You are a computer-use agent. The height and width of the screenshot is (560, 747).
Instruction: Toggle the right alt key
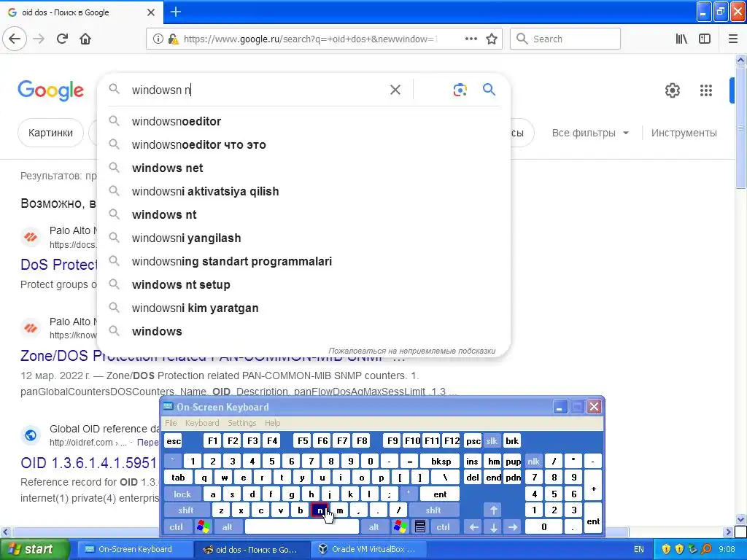pyautogui.click(x=374, y=526)
